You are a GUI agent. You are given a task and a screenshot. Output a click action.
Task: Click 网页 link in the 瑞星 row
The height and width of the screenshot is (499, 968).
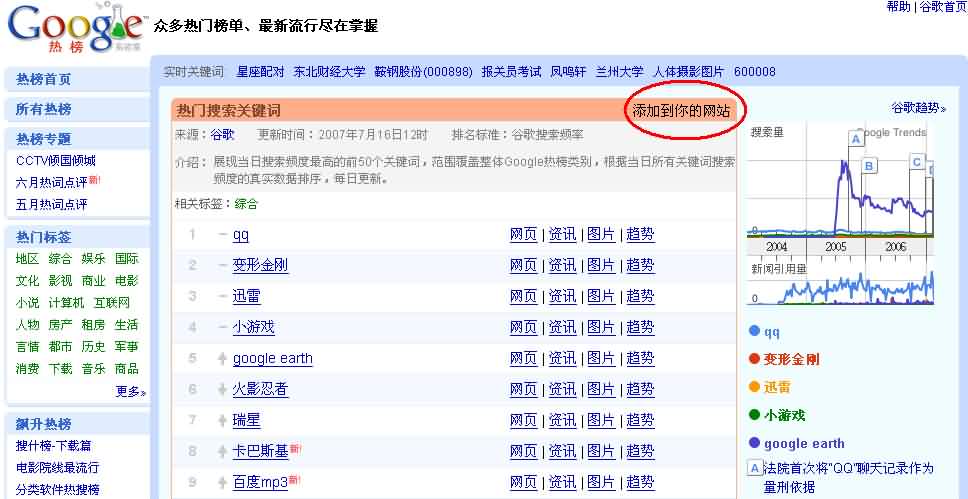click(524, 421)
